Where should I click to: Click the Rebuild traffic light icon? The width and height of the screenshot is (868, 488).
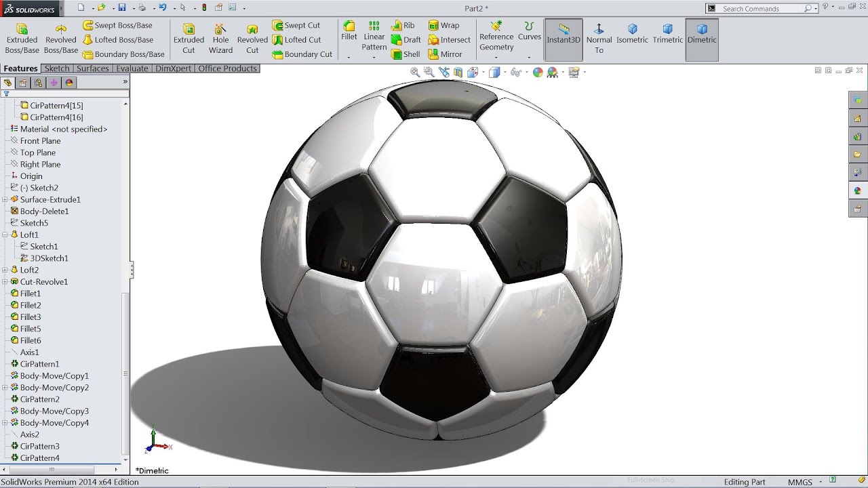(205, 7)
